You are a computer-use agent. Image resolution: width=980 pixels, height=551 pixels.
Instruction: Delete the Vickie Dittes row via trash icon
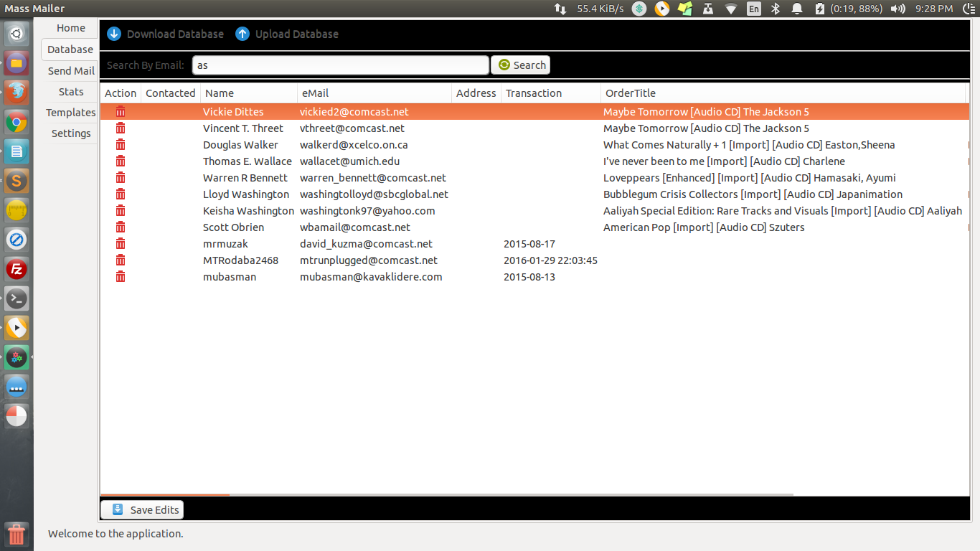point(121,112)
